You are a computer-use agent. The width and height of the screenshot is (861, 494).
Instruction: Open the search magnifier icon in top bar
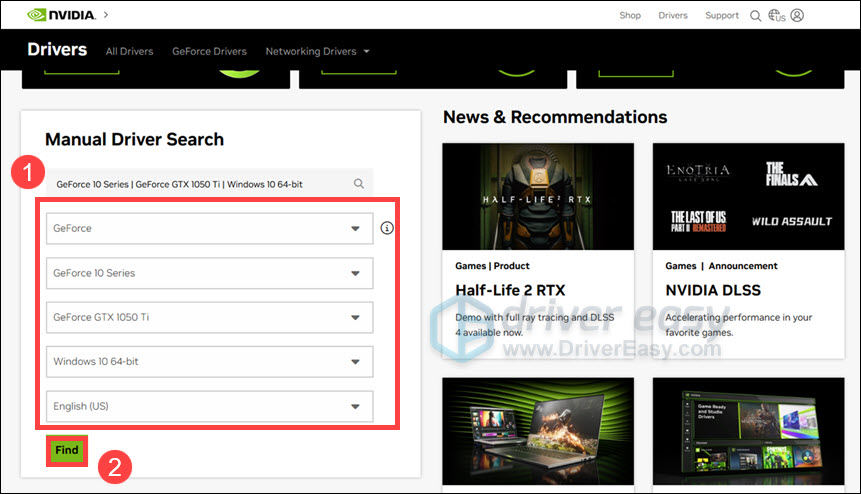756,16
